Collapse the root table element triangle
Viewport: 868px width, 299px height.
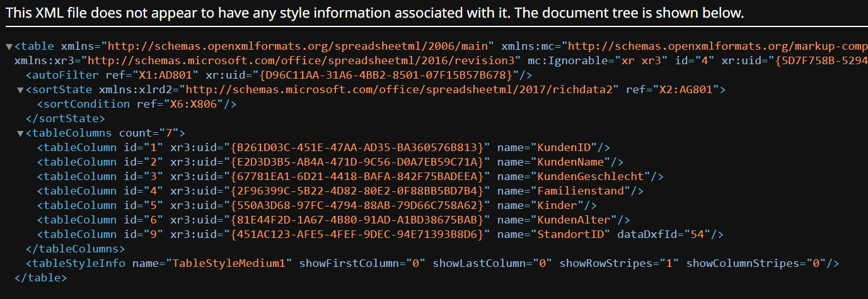tap(8, 47)
